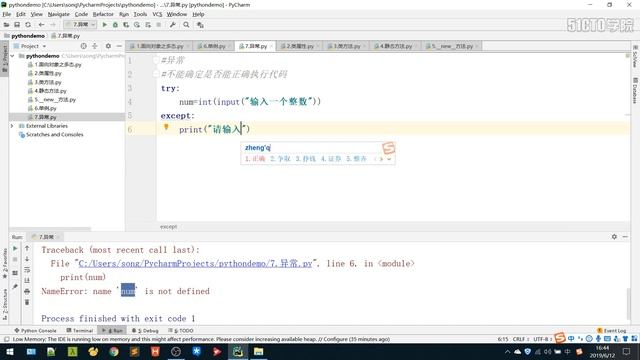
Task: Collapse the pythondemo root folder
Action: click(13, 56)
